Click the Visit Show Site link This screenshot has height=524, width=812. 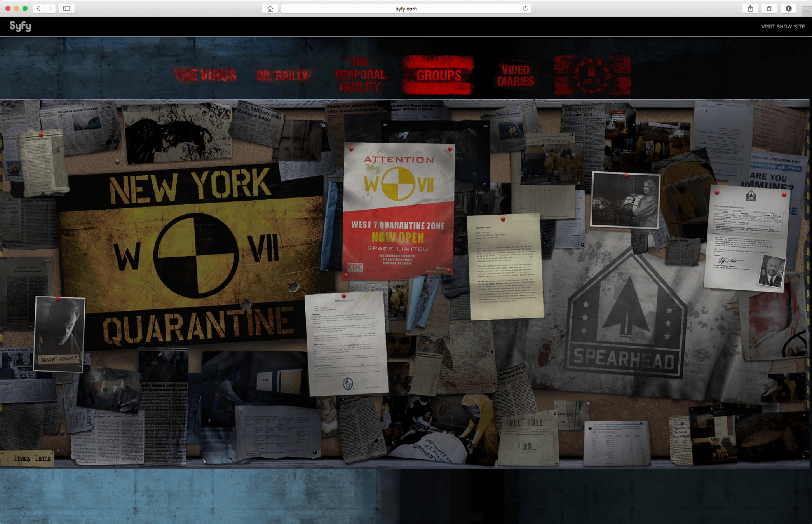(x=782, y=26)
